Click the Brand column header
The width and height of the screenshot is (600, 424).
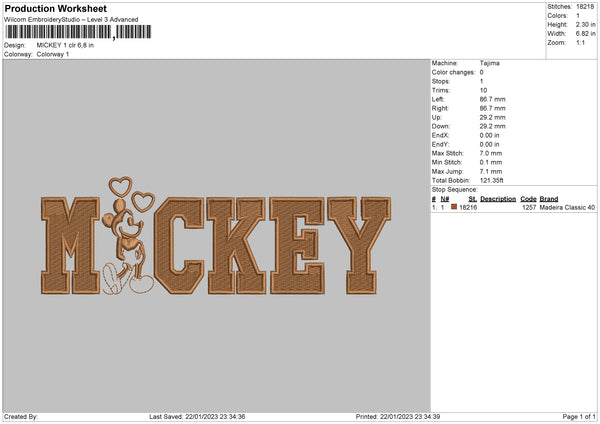(549, 199)
